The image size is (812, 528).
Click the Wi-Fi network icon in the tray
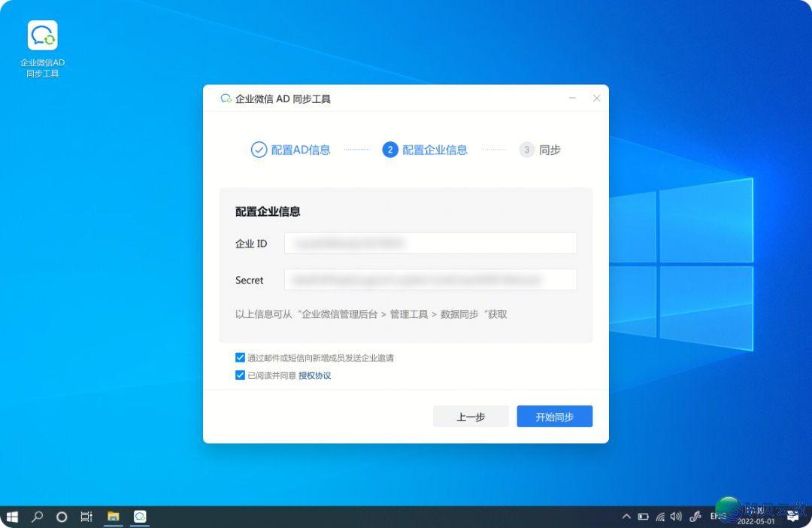coord(659,517)
